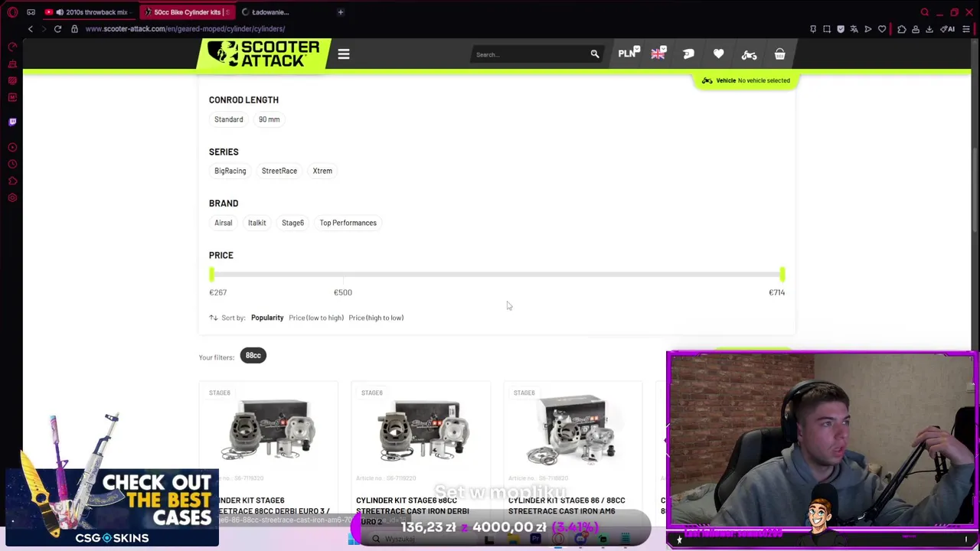Filter brand by Top Performances

[x=348, y=223]
